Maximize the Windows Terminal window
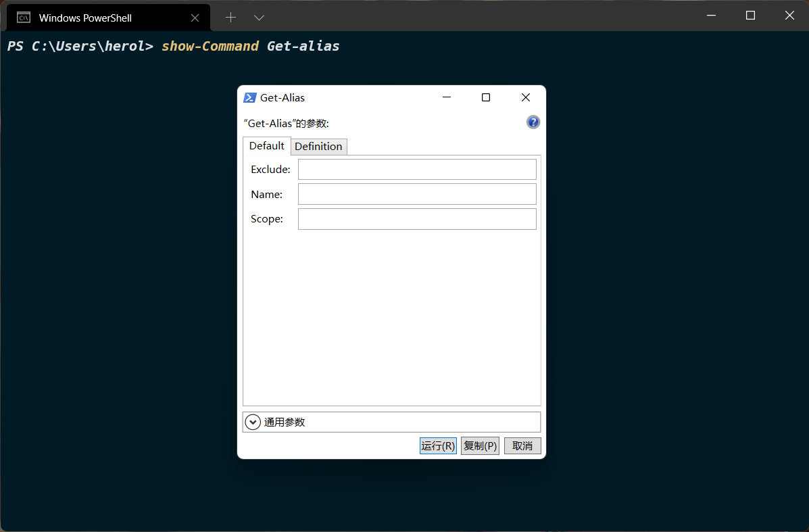Image resolution: width=809 pixels, height=532 pixels. point(750,16)
